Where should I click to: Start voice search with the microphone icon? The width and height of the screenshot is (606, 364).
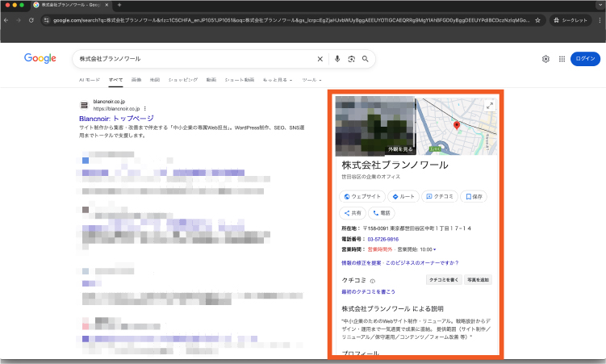coord(337,59)
